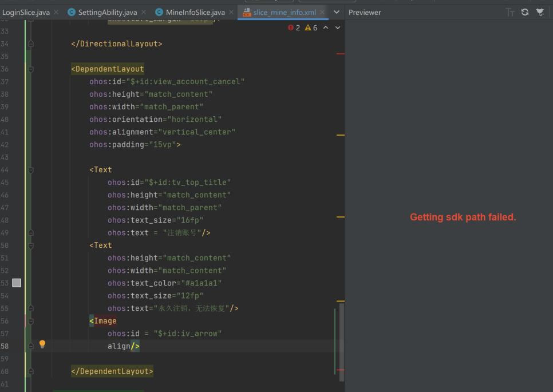Close the LoginSlice.java tab
Image resolution: width=553 pixels, height=392 pixels.
(56, 13)
